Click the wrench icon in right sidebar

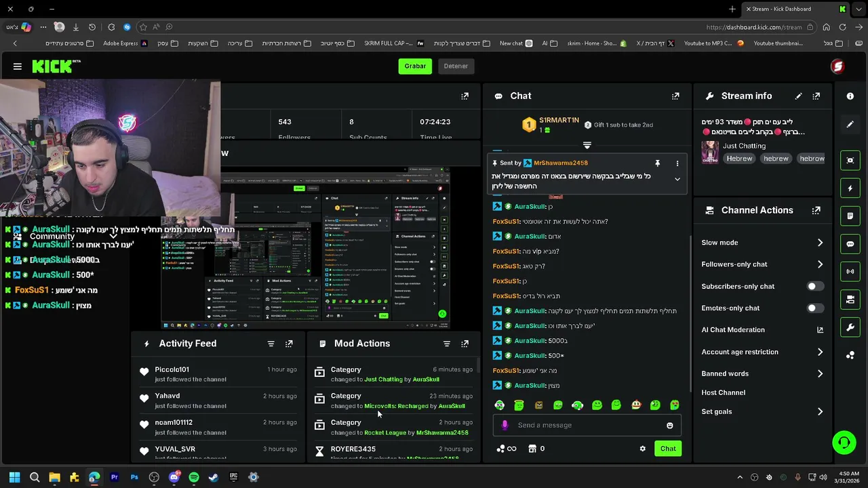(850, 327)
